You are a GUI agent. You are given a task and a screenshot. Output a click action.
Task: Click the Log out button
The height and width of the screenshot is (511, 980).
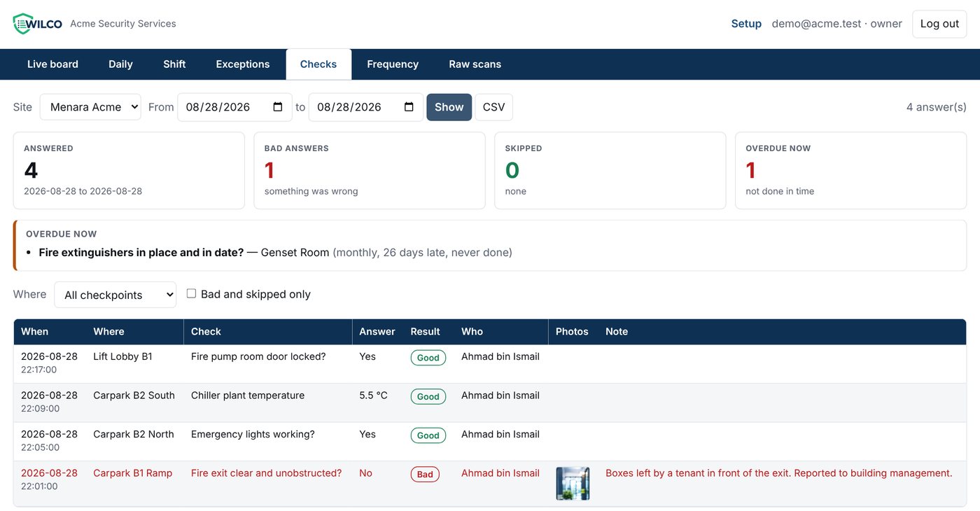click(939, 24)
